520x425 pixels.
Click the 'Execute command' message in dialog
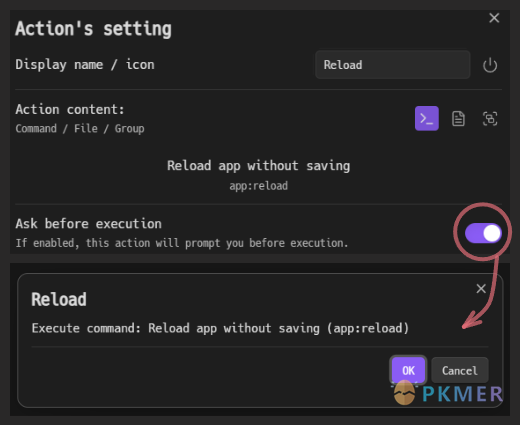(x=220, y=328)
